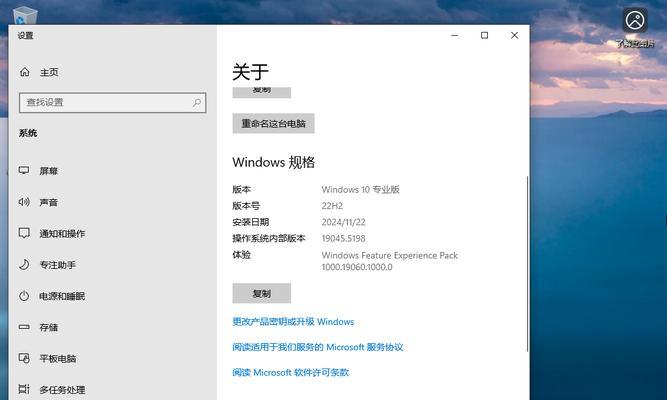Screen dimensions: 667x400
Task: Open 更改产品密钥或升级 Windows link
Action: pos(293,322)
